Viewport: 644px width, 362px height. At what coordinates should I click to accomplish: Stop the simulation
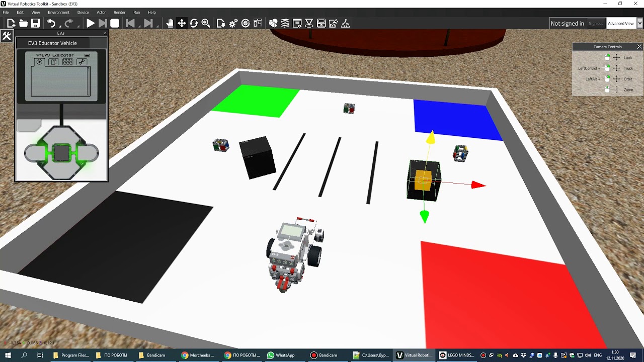[115, 23]
